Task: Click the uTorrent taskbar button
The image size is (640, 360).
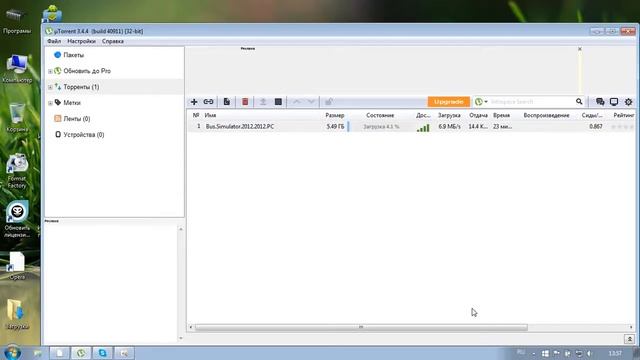Action: (81, 353)
